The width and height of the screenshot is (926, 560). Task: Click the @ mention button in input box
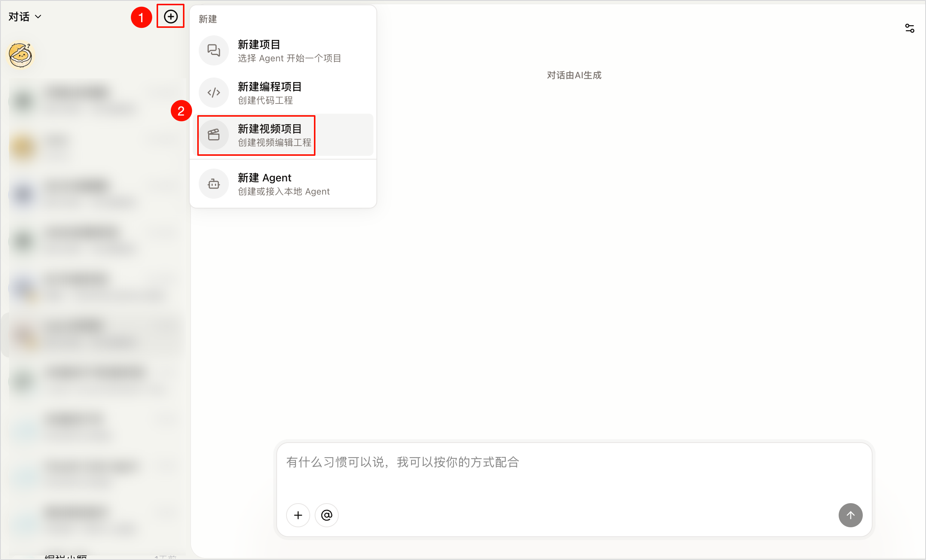tap(327, 515)
